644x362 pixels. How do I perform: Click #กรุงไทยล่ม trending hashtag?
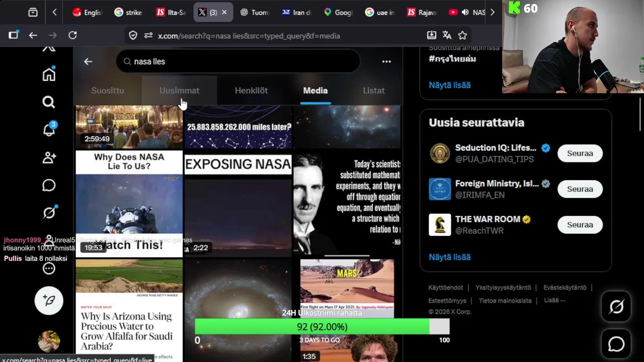452,59
